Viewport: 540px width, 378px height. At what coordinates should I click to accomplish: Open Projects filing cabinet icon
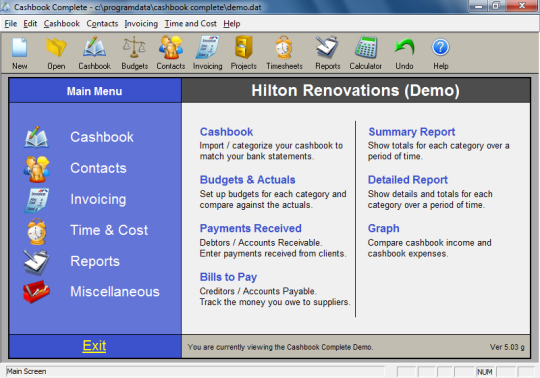click(244, 48)
